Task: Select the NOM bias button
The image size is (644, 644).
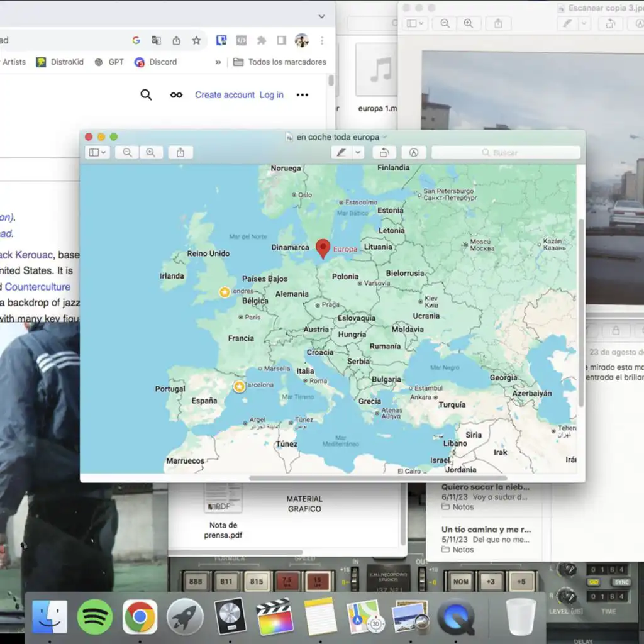Action: (460, 582)
